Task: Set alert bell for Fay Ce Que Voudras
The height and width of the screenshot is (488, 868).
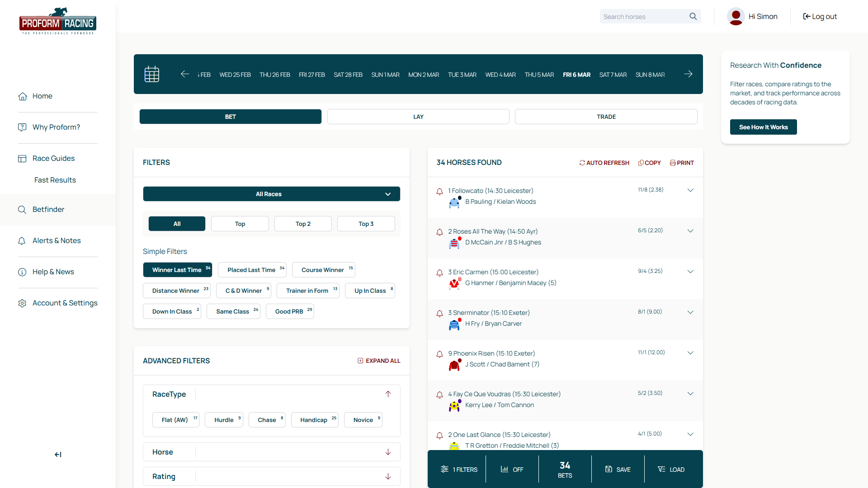Action: pos(439,395)
